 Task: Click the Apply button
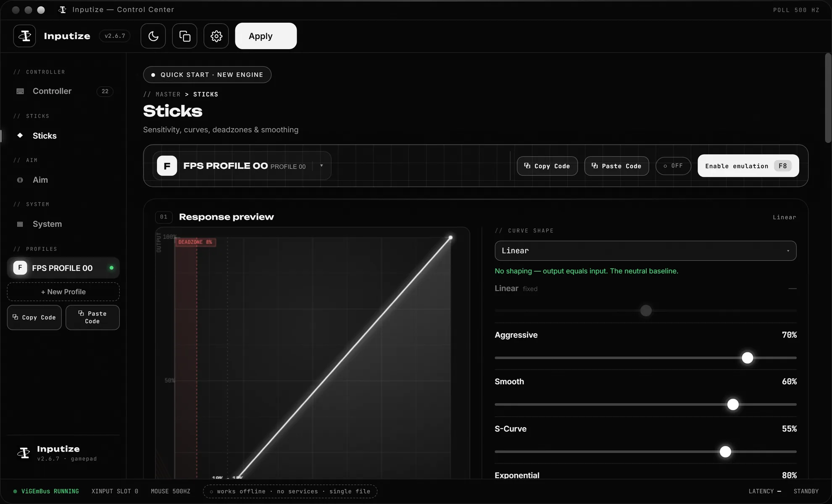(266, 36)
